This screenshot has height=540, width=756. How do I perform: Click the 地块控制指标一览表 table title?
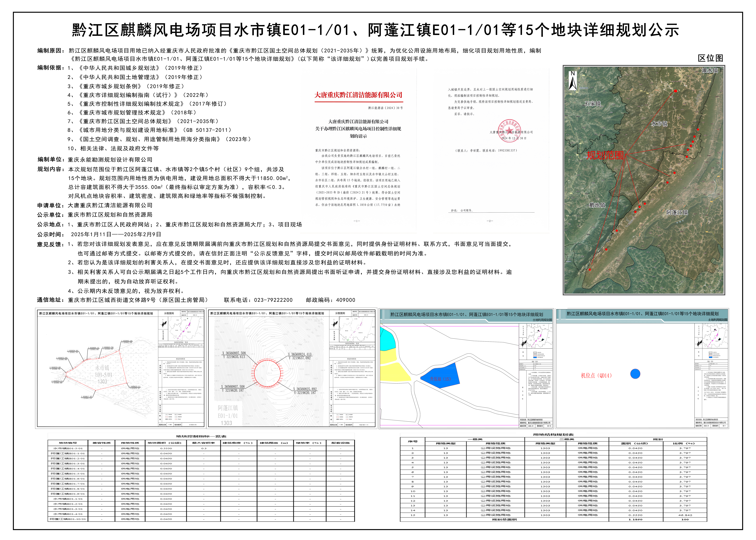pos(201,436)
